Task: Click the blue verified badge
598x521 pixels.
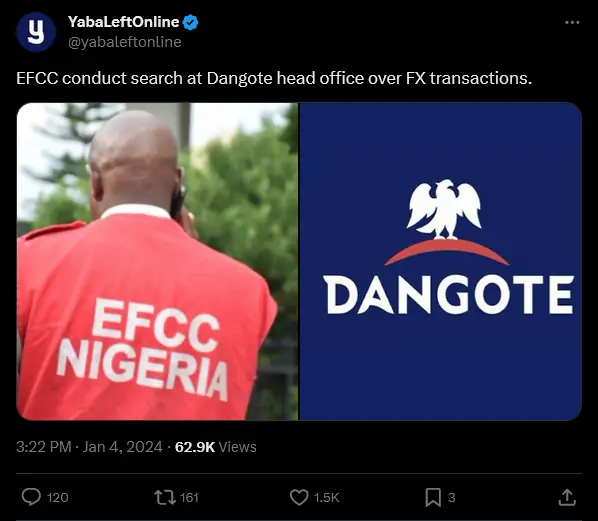Action: tap(190, 23)
